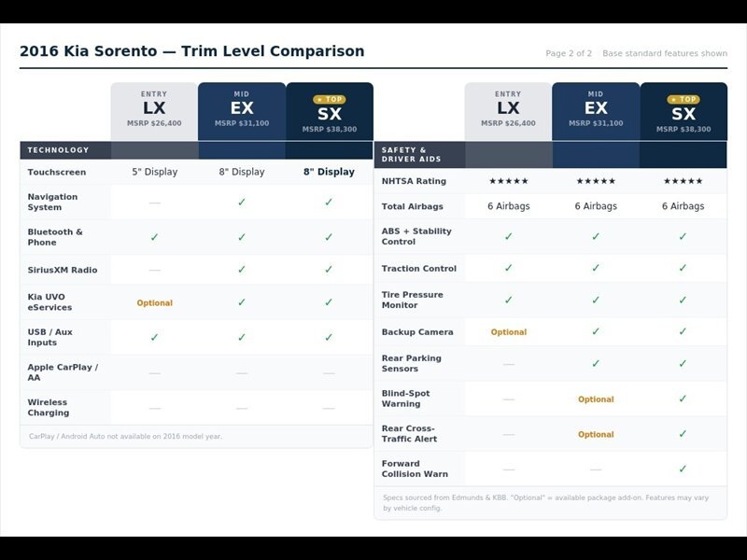Select Optional in the Rear Cross-Traffic Alert row
This screenshot has height=560, width=747.
point(596,434)
